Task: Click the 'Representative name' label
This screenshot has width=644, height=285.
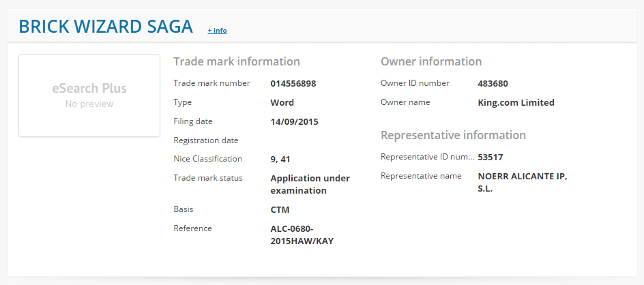Action: pyautogui.click(x=421, y=176)
